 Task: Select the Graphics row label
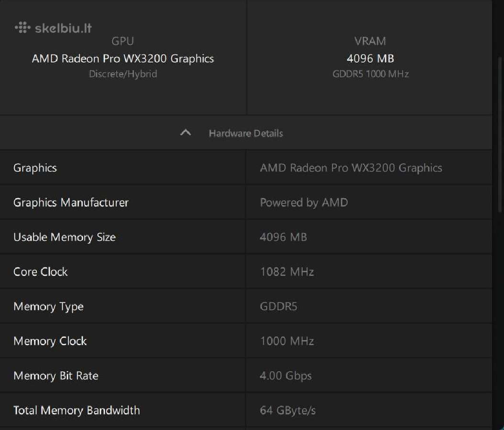tap(35, 168)
